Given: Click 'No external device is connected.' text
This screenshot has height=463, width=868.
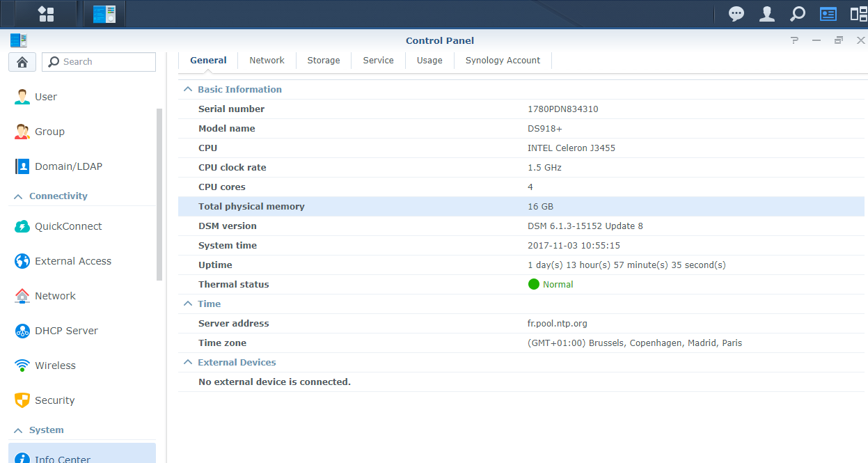Looking at the screenshot, I should (x=274, y=382).
